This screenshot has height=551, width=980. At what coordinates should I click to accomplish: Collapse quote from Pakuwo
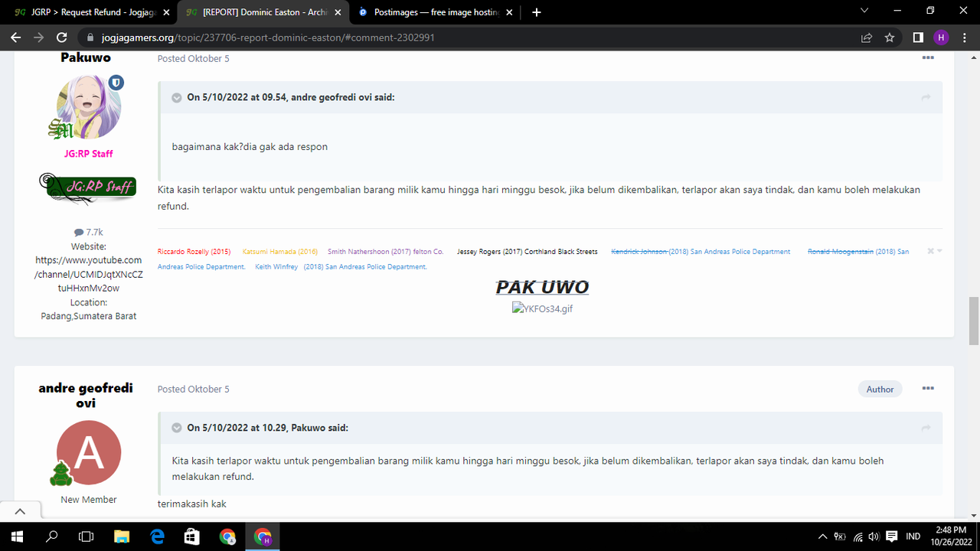(177, 428)
